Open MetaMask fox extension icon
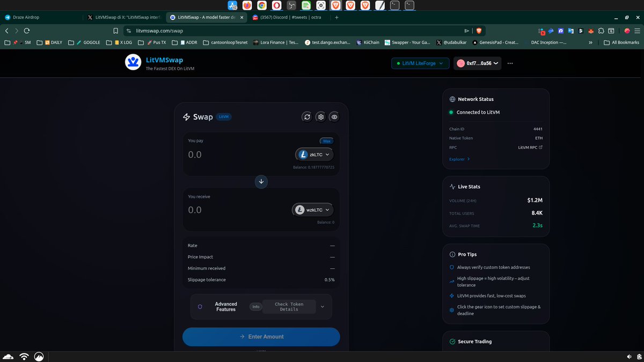This screenshot has height=362, width=644. coord(590,31)
